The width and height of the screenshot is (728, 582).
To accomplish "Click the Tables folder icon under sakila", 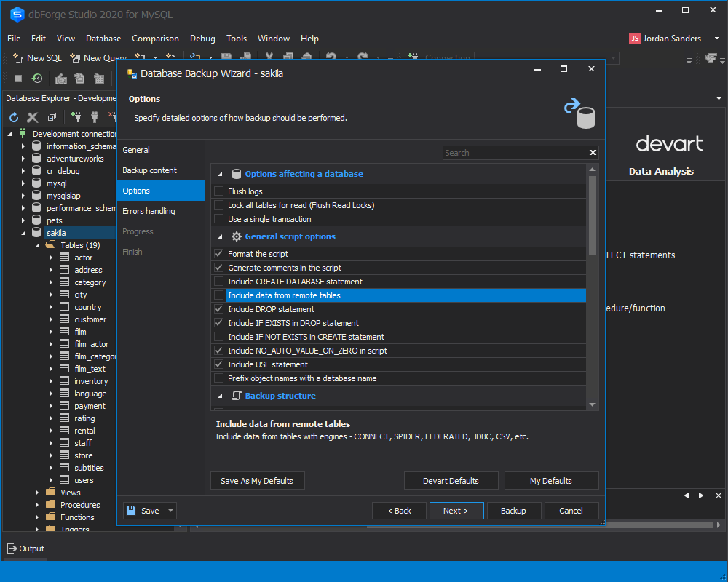I will 51,244.
